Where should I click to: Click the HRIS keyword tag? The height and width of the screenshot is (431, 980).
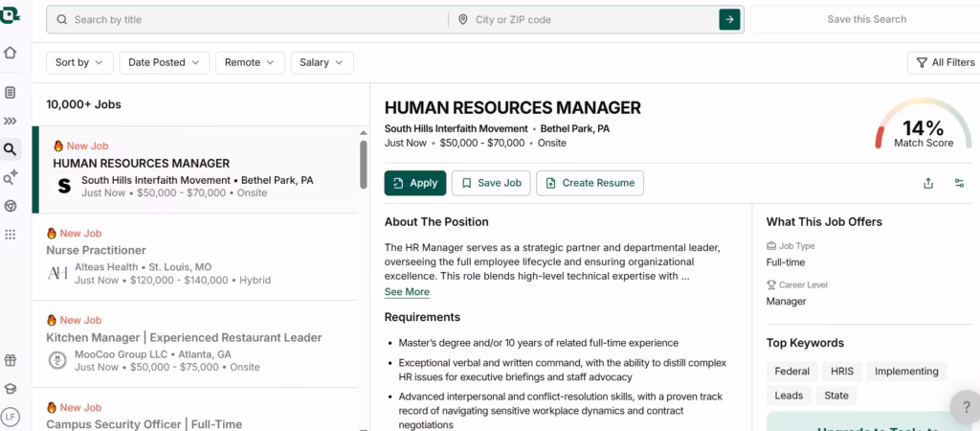coord(842,372)
